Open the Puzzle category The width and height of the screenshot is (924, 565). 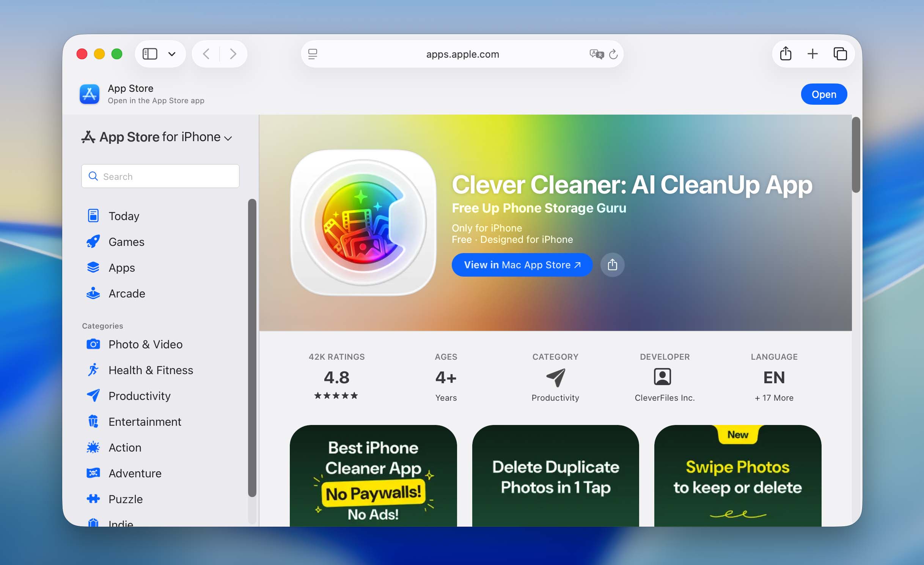(x=125, y=499)
